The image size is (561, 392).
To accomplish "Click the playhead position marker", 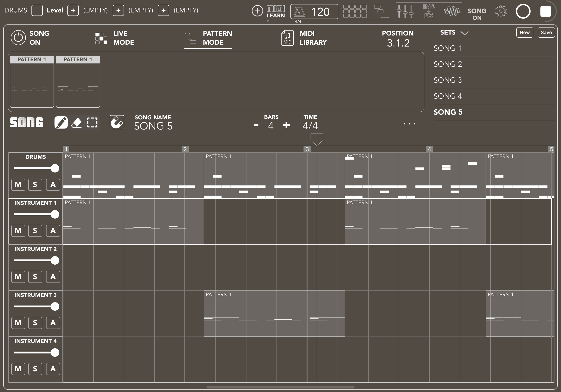I will coord(317,139).
